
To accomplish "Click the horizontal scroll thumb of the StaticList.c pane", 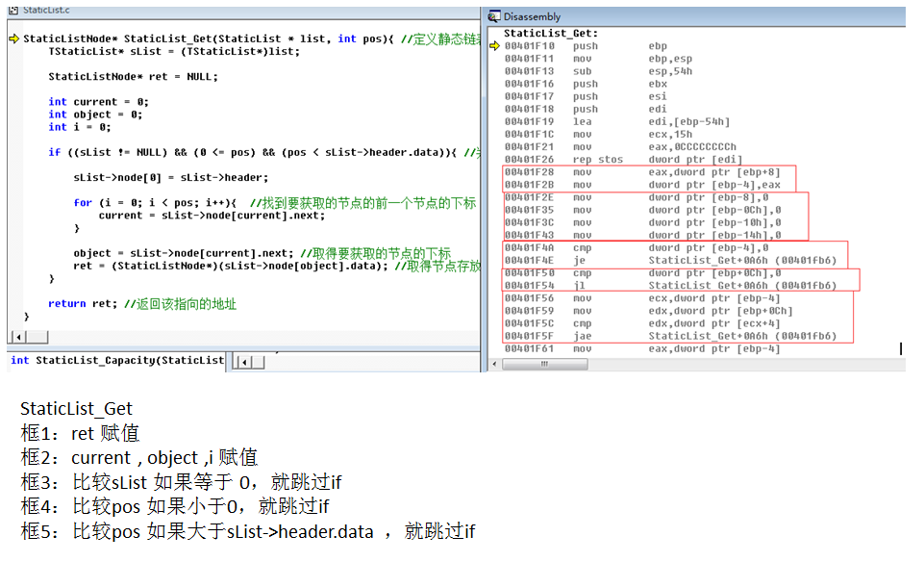I will click(x=37, y=338).
